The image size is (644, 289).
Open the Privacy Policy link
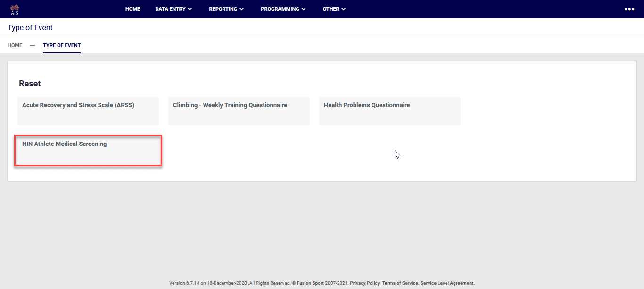tap(364, 283)
